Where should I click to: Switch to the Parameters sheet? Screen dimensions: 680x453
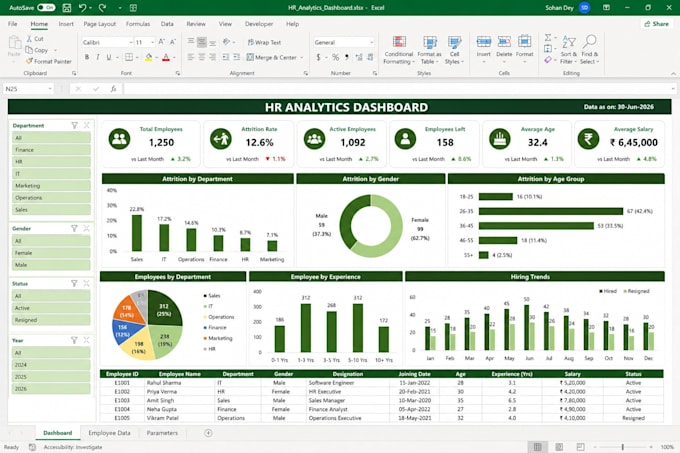[162, 433]
